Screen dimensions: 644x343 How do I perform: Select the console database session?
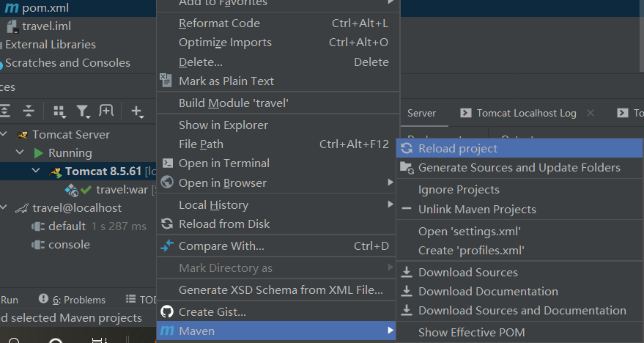click(69, 244)
